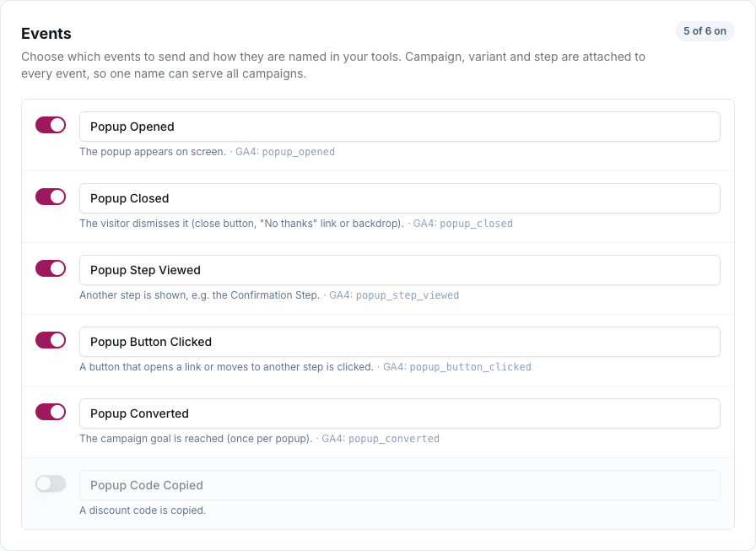
Task: Click the "5 of 6 on" badge
Action: tap(705, 31)
